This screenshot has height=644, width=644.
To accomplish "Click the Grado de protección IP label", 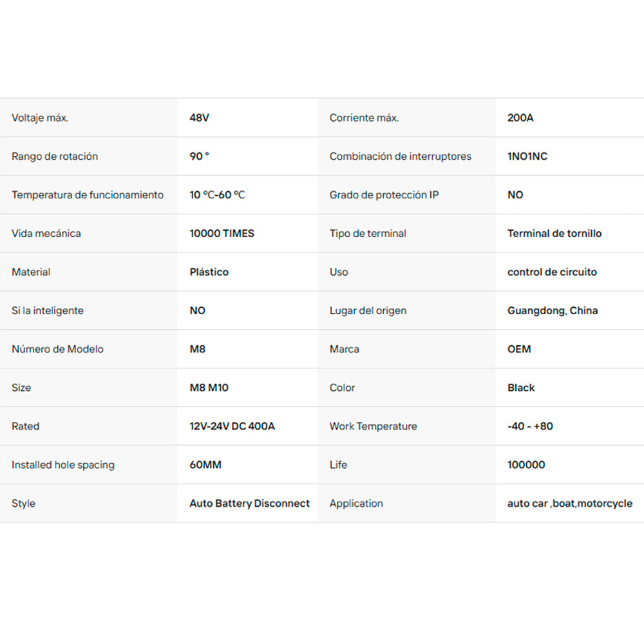I will 384,195.
